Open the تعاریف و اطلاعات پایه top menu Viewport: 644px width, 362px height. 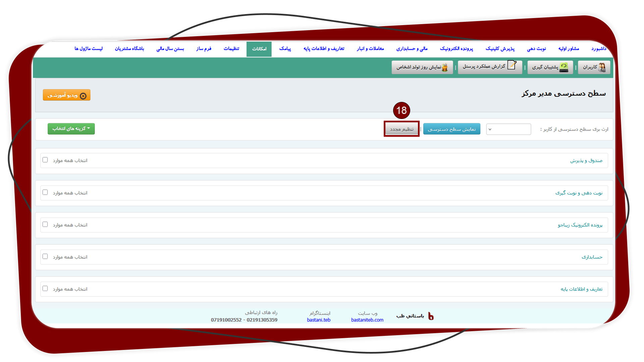324,49
